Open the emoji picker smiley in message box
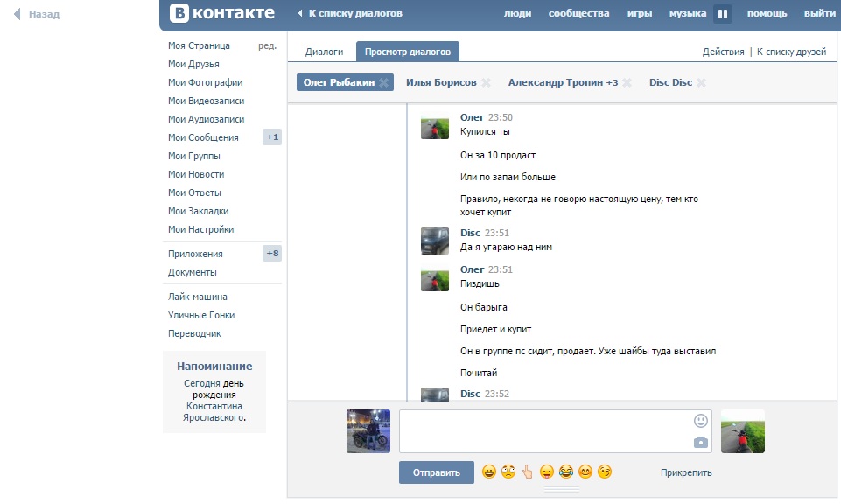Image resolution: width=841 pixels, height=504 pixels. 700,421
